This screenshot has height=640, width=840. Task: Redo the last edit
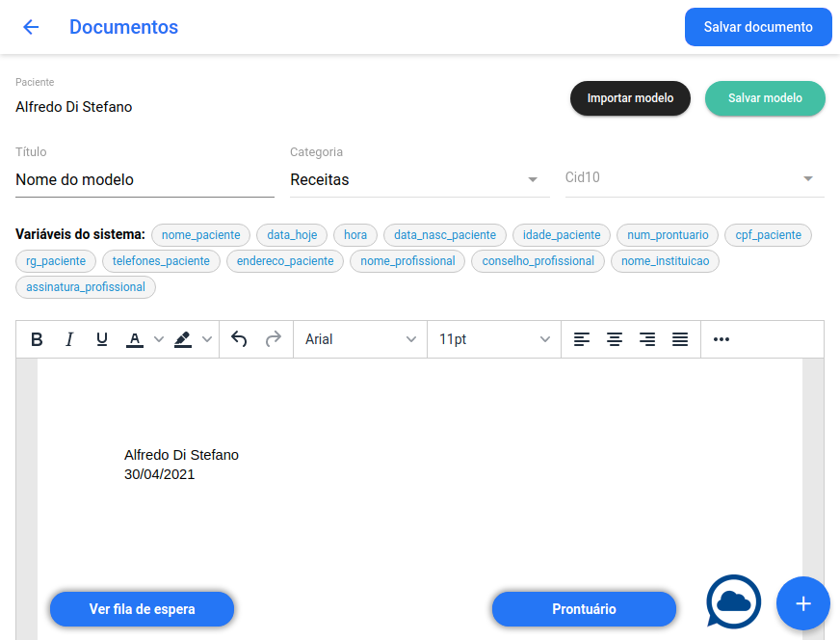(274, 339)
